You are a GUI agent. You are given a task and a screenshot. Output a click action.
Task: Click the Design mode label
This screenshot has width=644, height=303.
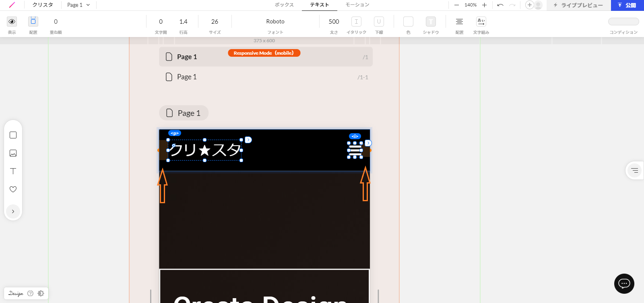click(x=16, y=293)
